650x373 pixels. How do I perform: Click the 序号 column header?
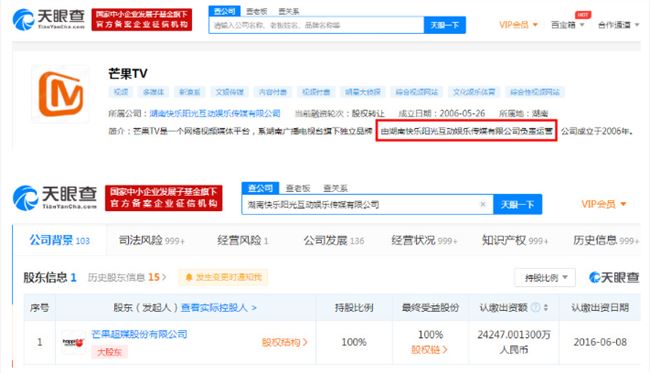pyautogui.click(x=39, y=308)
